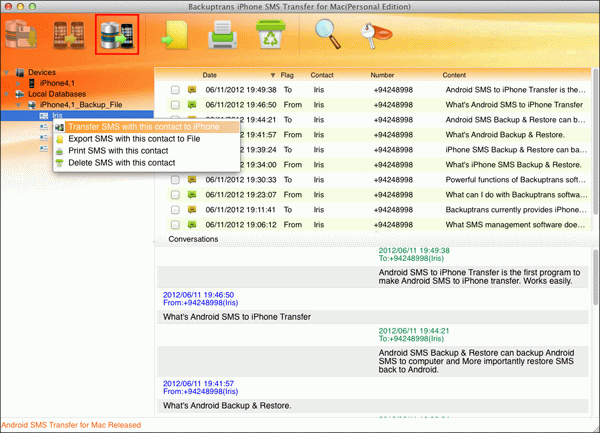Click the backup SMS to local database icon
Screen dimensions: 600x433
coord(21,35)
